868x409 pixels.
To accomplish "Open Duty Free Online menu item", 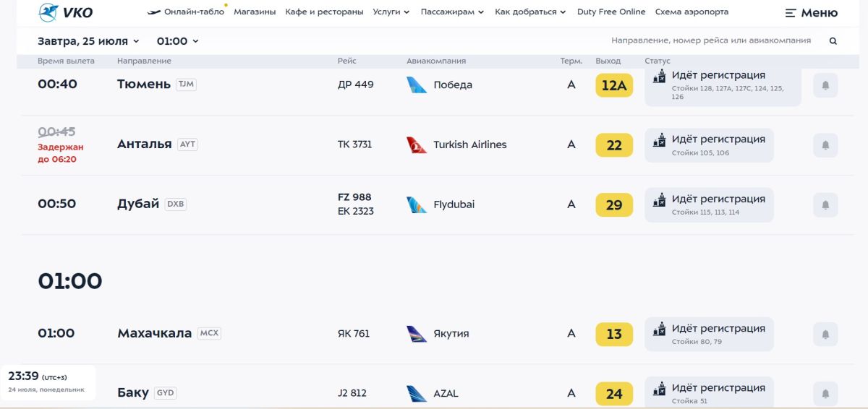I will click(x=611, y=12).
